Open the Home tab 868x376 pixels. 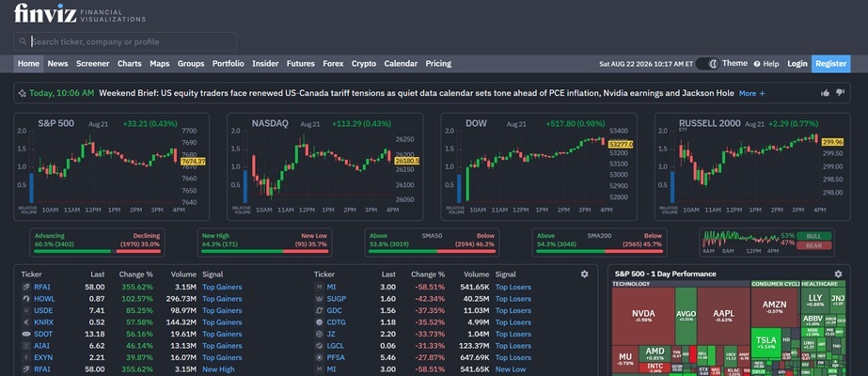(x=28, y=64)
